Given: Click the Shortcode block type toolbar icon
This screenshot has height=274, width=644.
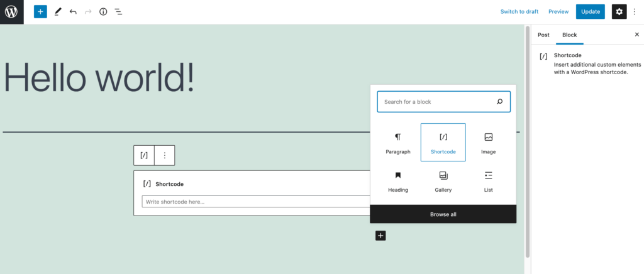Looking at the screenshot, I should point(144,155).
